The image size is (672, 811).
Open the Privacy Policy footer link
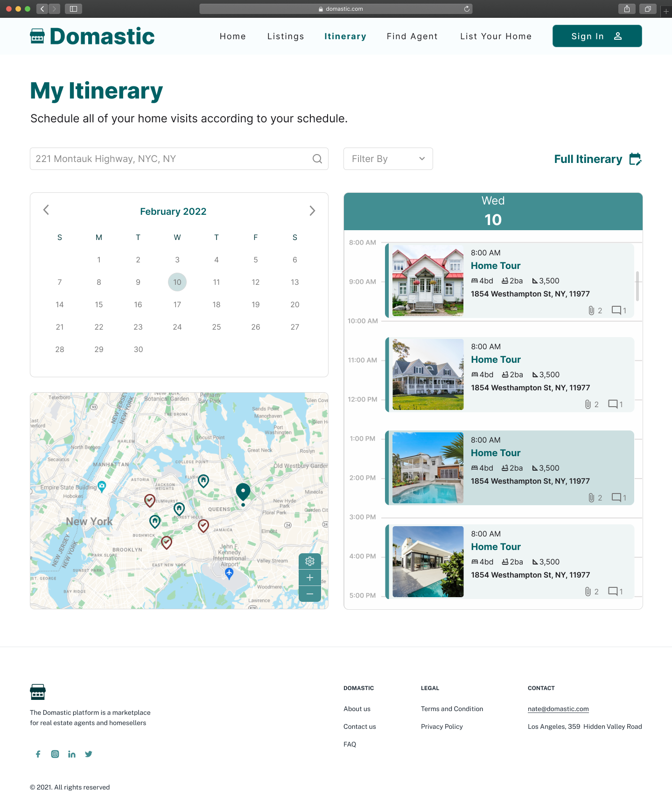(442, 726)
